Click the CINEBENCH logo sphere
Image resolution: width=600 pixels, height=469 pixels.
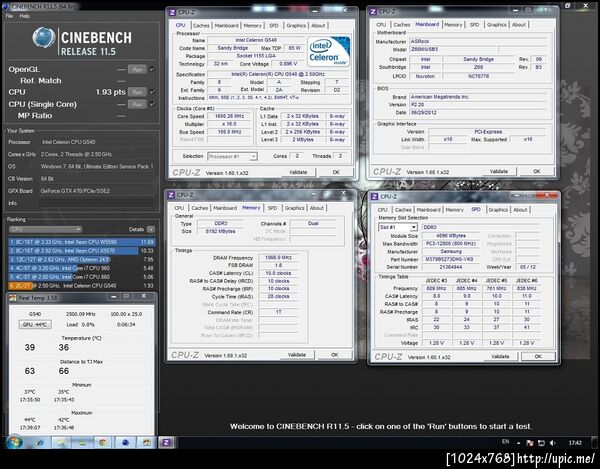(x=44, y=38)
